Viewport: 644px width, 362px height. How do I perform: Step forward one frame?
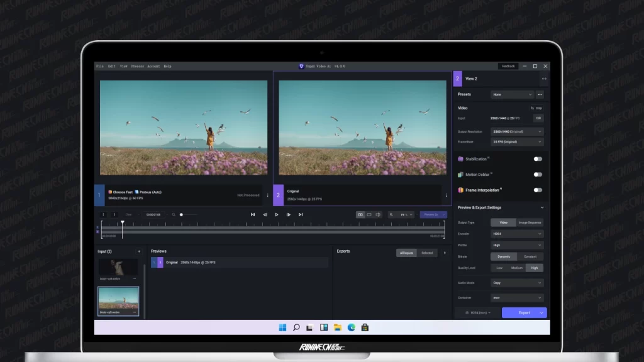tap(289, 214)
